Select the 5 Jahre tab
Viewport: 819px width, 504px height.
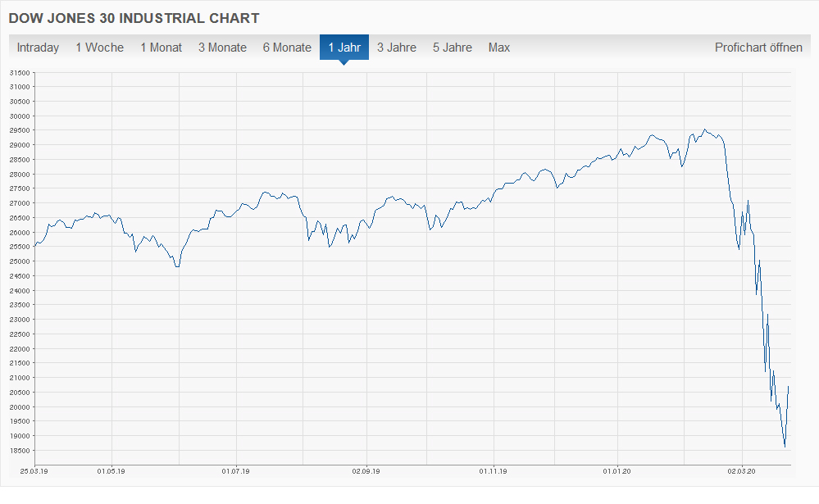[453, 48]
